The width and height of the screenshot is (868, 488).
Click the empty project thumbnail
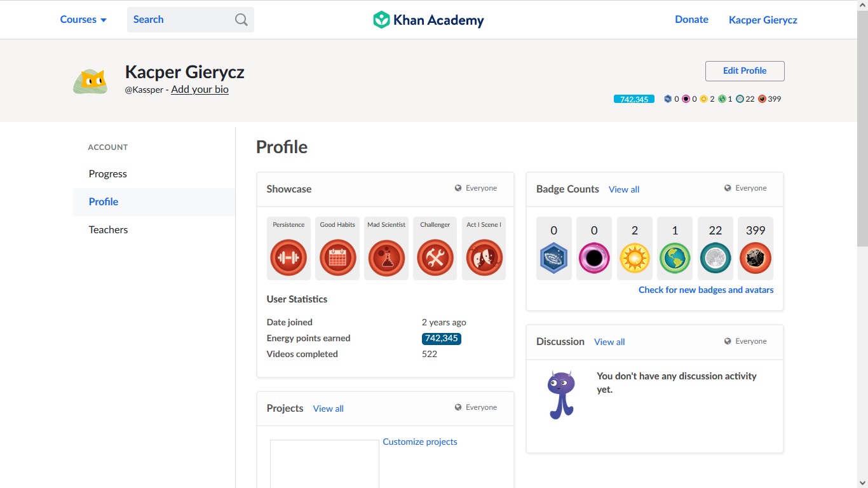[325, 464]
